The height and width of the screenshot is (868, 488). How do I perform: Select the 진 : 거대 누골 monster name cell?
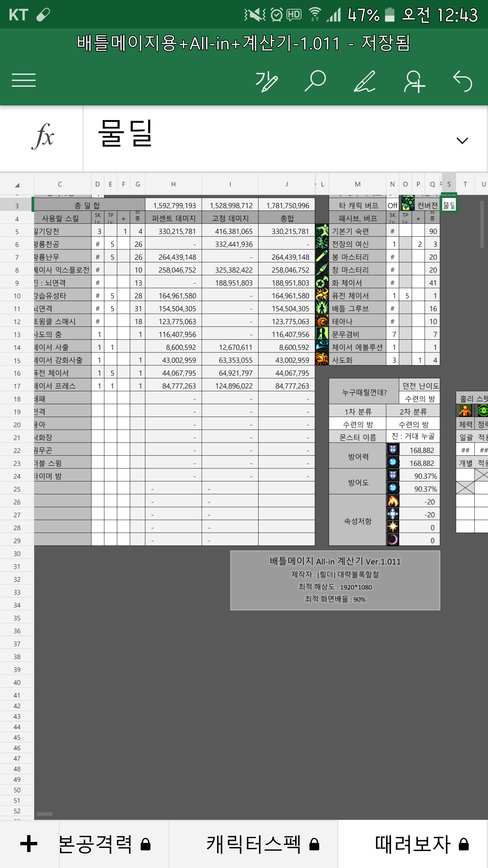[413, 437]
